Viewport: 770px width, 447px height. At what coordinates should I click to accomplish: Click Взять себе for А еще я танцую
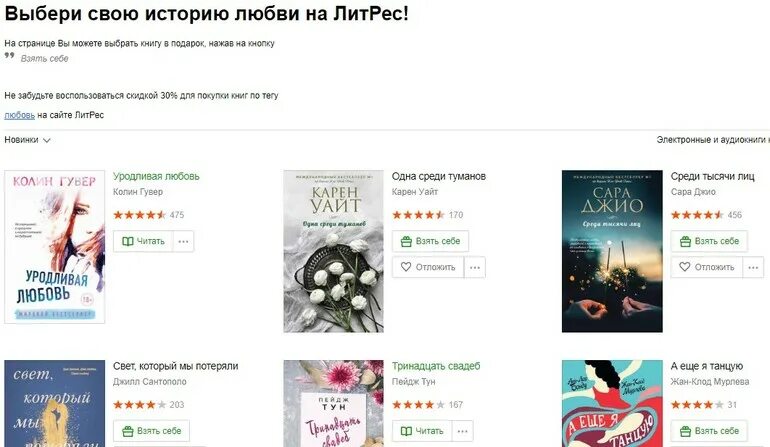click(x=709, y=431)
